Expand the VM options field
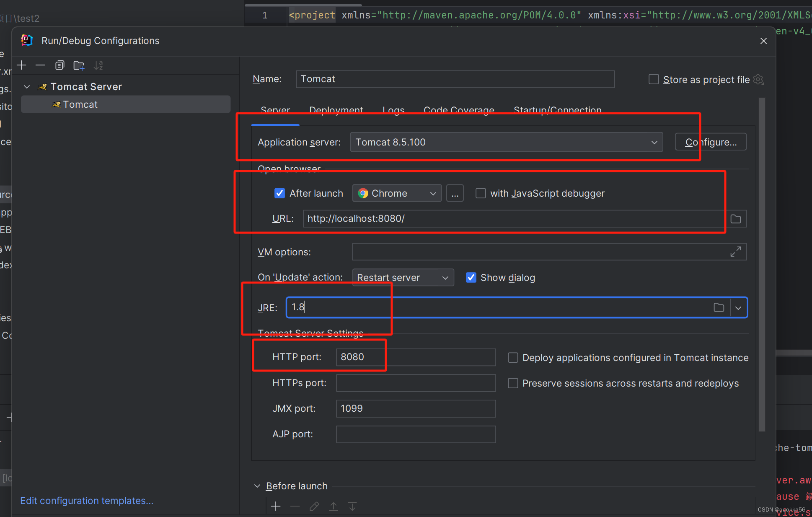 tap(736, 252)
